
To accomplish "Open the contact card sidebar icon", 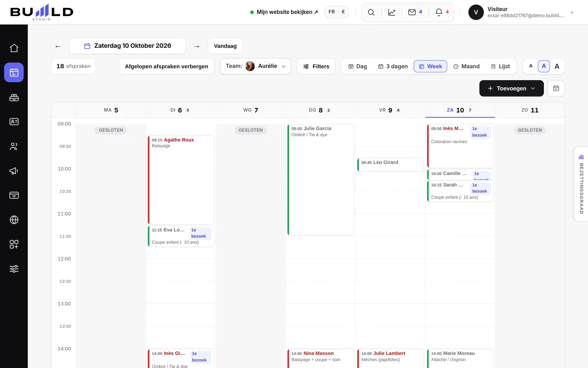I will click(x=14, y=121).
